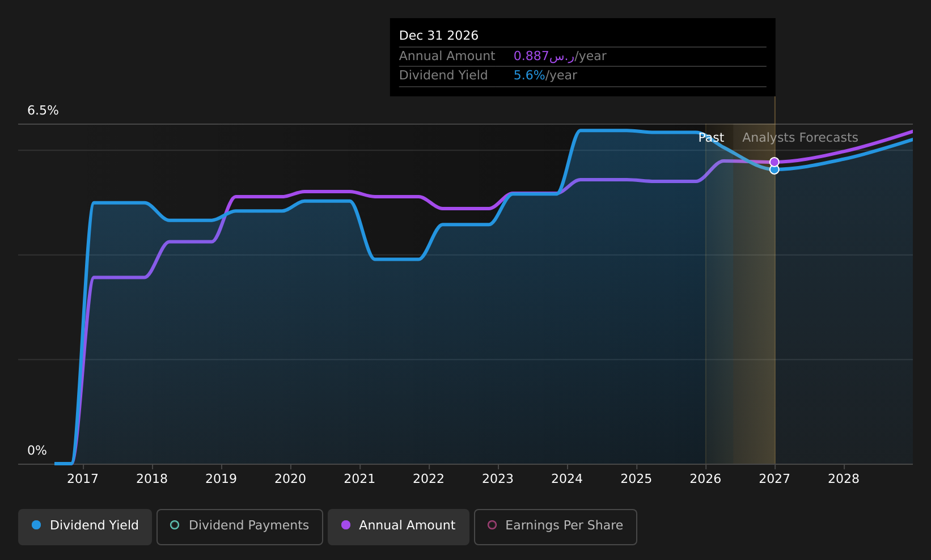Click the purple Annual Amount data point marker
This screenshot has width=931, height=560.
point(775,162)
